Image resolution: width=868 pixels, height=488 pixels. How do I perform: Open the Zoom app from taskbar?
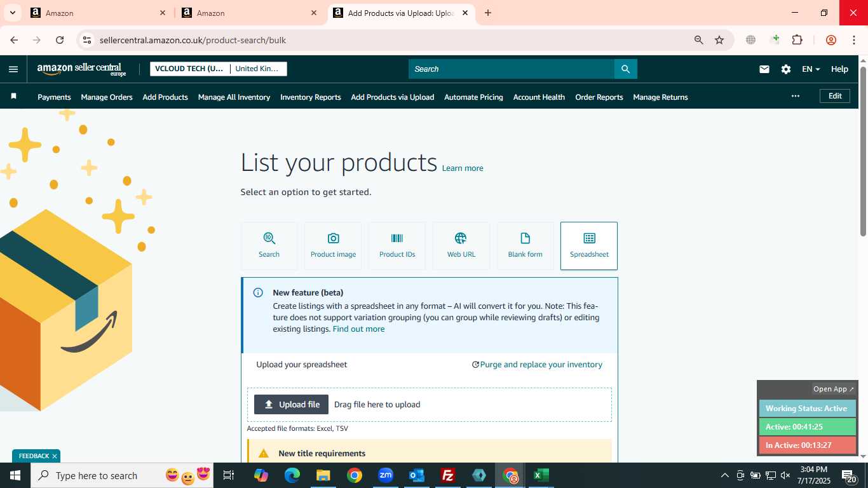[386, 475]
